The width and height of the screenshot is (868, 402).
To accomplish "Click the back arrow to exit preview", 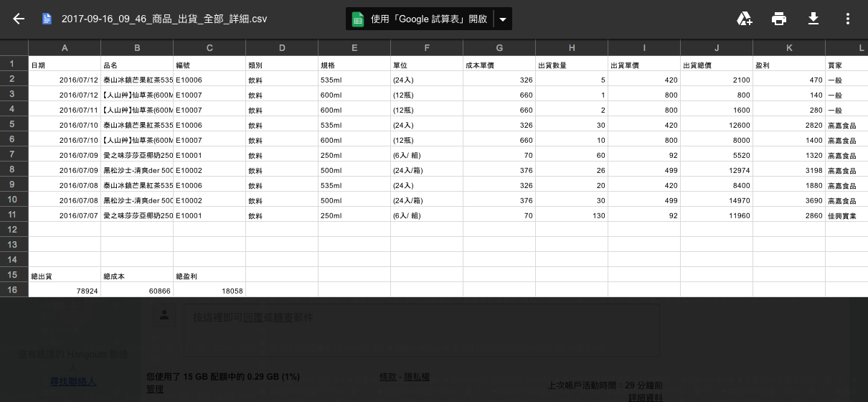I will point(19,19).
